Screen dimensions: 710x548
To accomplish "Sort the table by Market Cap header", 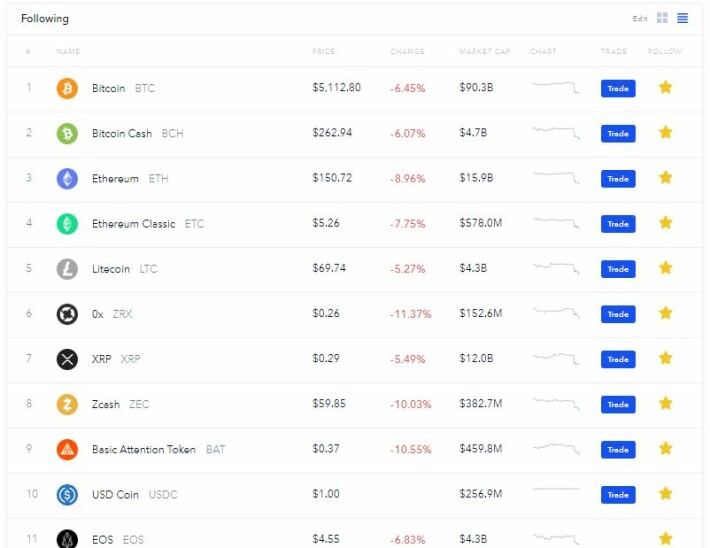I will pyautogui.click(x=485, y=51).
